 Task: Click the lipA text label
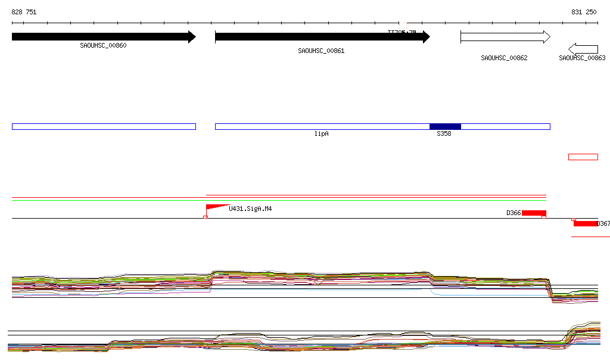click(321, 134)
